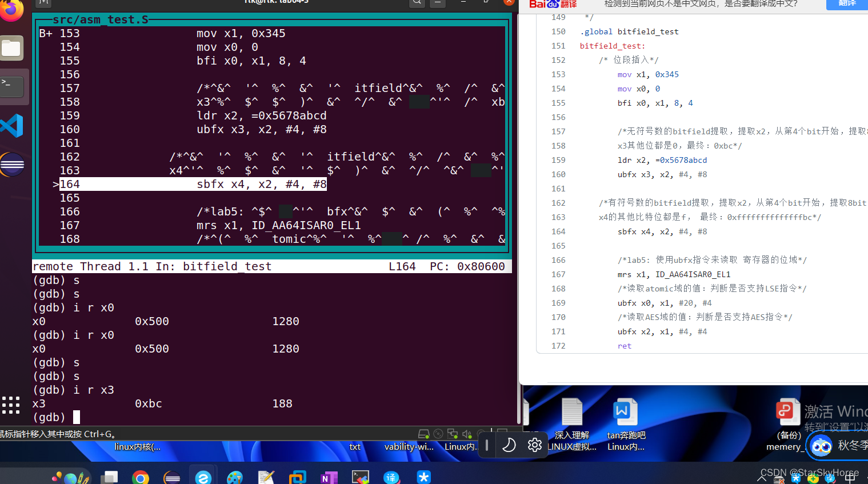The width and height of the screenshot is (868, 484).
Task: Show Applications grid in Ubuntu dock
Action: 11,405
